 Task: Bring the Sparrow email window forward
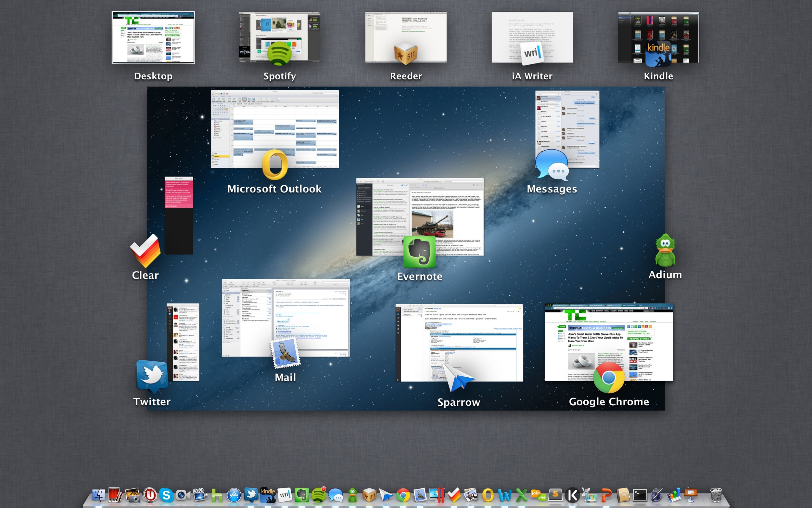click(x=459, y=336)
